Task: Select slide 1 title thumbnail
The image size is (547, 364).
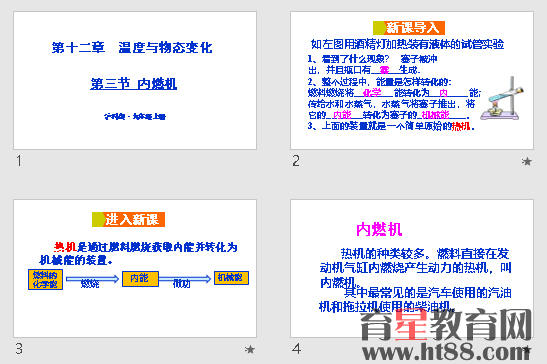Action: pos(135,81)
